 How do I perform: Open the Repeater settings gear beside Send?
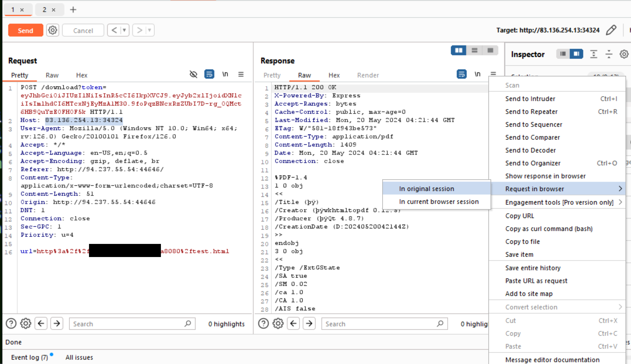[x=52, y=30]
